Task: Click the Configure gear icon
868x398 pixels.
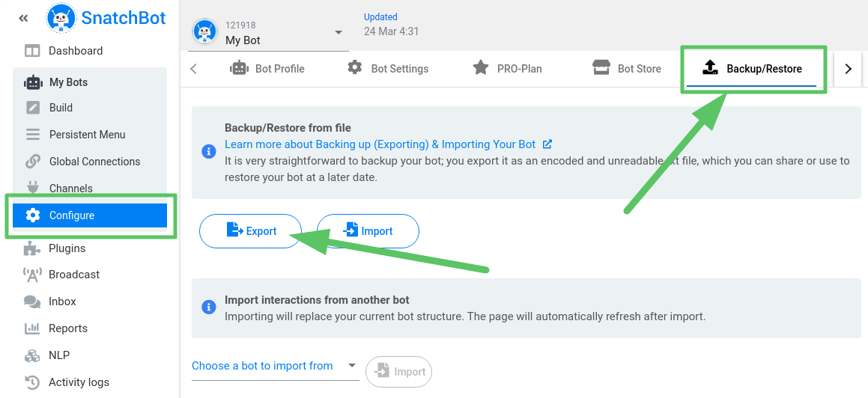Action: click(33, 215)
